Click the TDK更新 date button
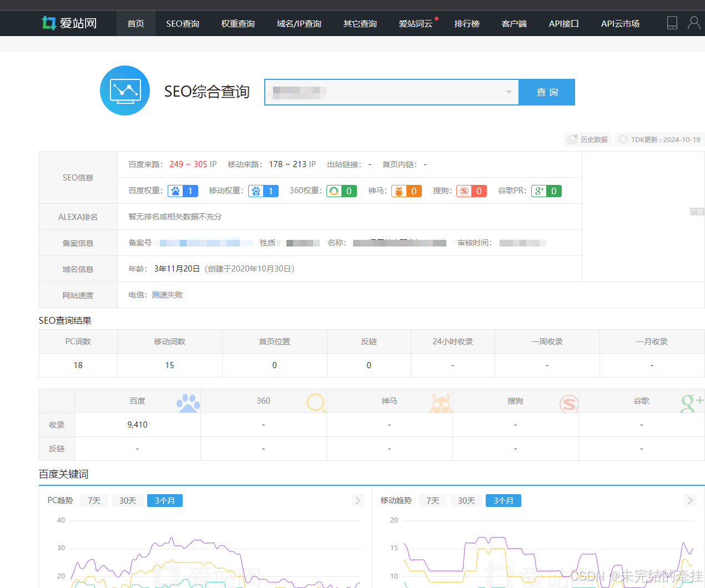 tap(659, 139)
